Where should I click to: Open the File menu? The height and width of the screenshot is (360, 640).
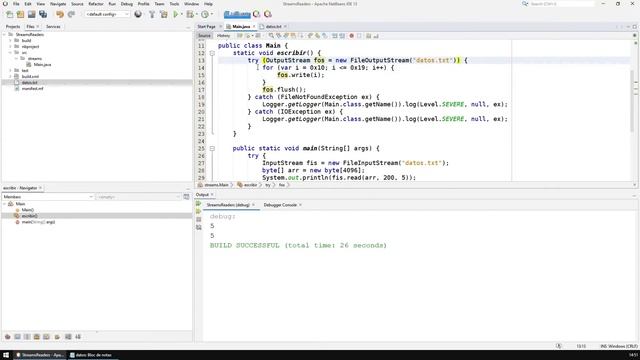pyautogui.click(x=16, y=4)
